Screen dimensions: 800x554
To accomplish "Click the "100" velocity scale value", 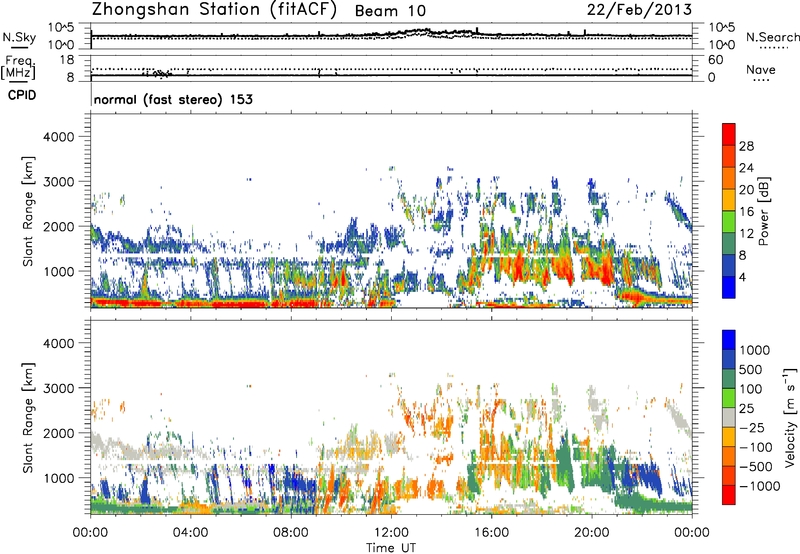I will point(750,389).
